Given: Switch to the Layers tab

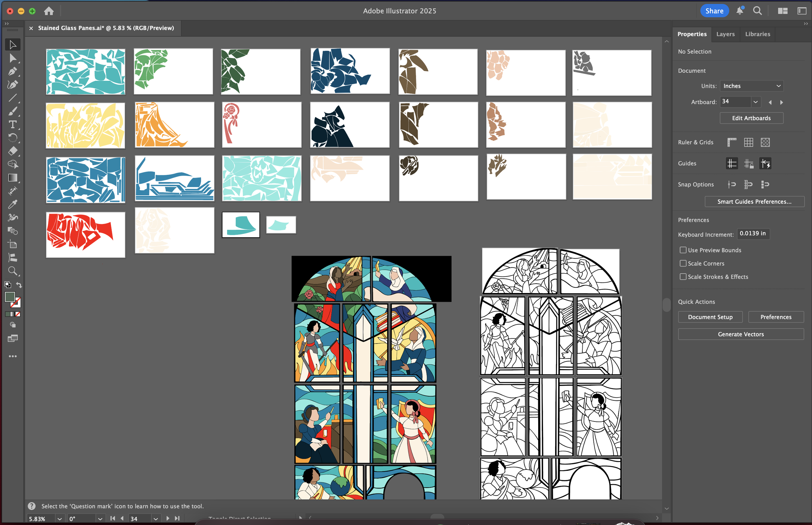Looking at the screenshot, I should (725, 34).
